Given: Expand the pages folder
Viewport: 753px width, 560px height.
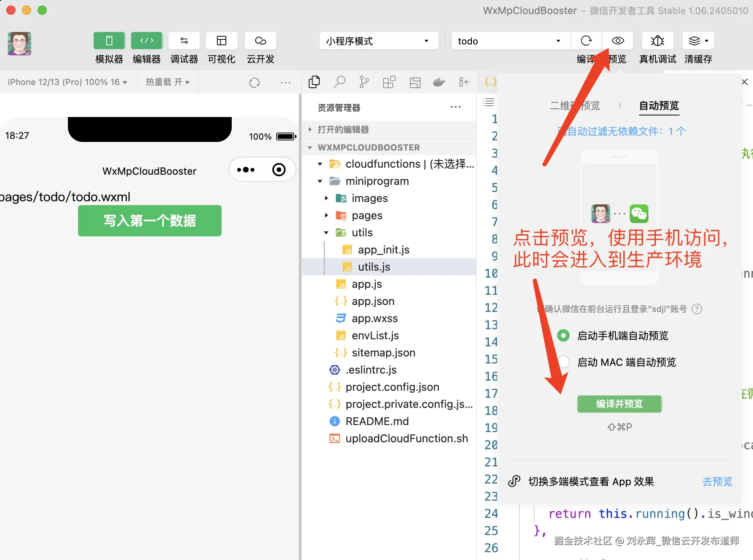Looking at the screenshot, I should coord(367,215).
